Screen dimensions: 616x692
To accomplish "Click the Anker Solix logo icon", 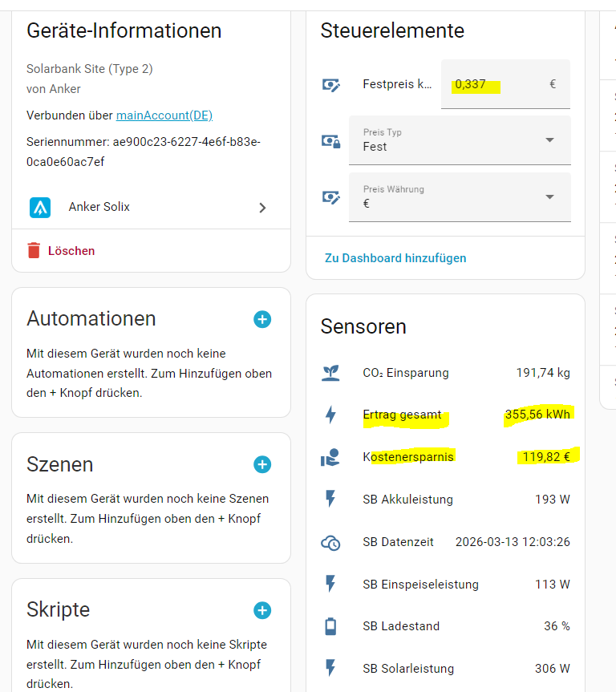I will pyautogui.click(x=40, y=208).
